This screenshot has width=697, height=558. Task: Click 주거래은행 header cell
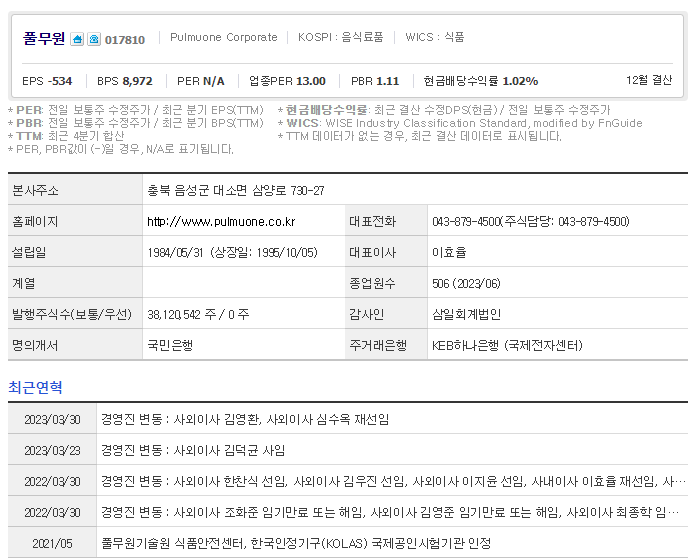[x=386, y=345]
